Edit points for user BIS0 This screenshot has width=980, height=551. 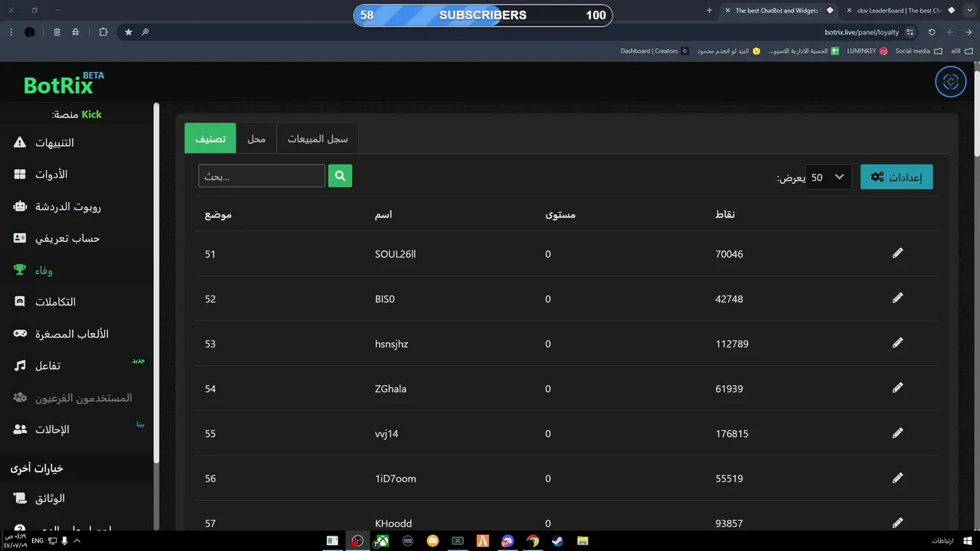[897, 298]
